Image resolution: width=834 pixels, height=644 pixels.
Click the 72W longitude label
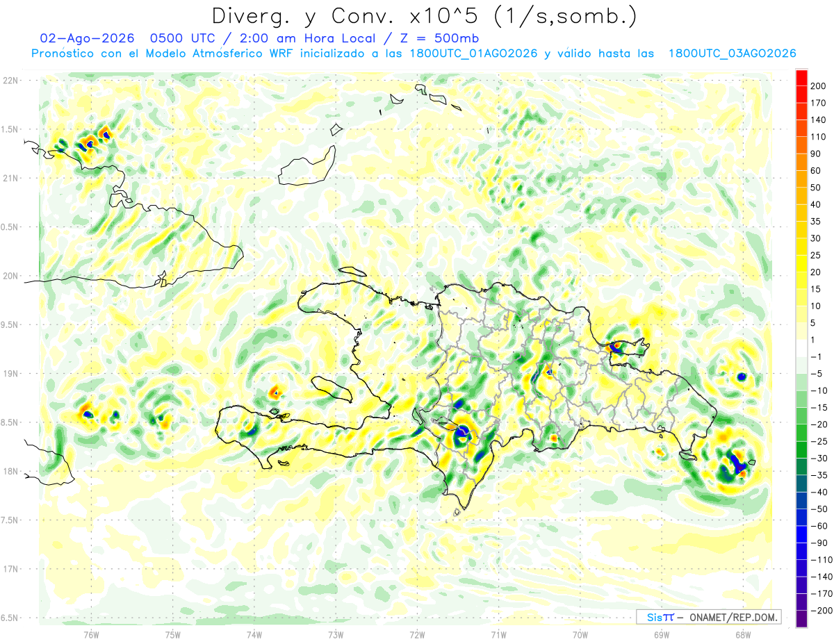417,636
